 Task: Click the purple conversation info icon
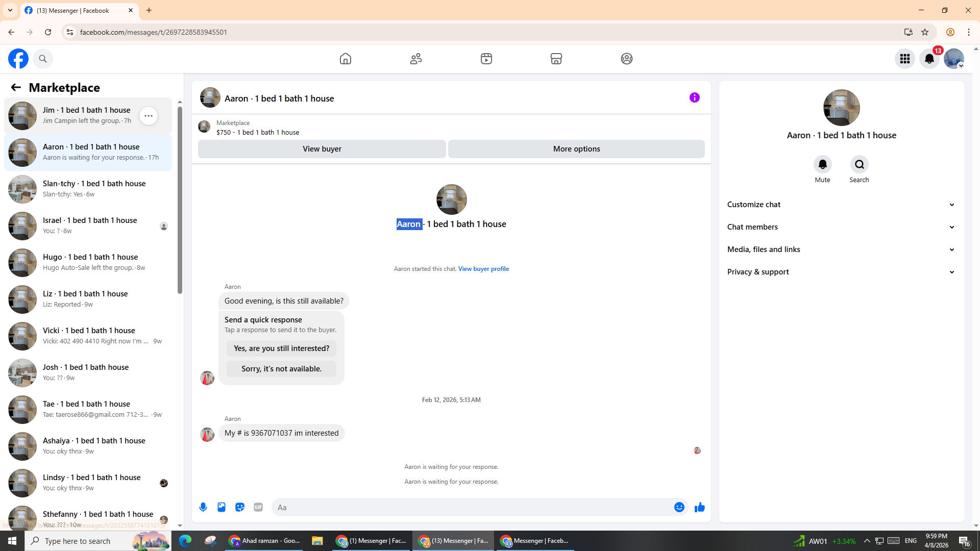point(694,97)
